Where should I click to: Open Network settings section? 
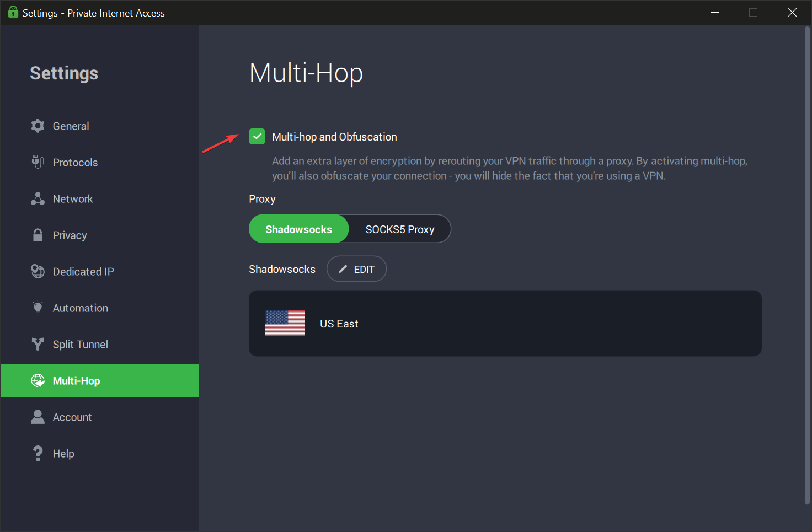tap(100, 198)
